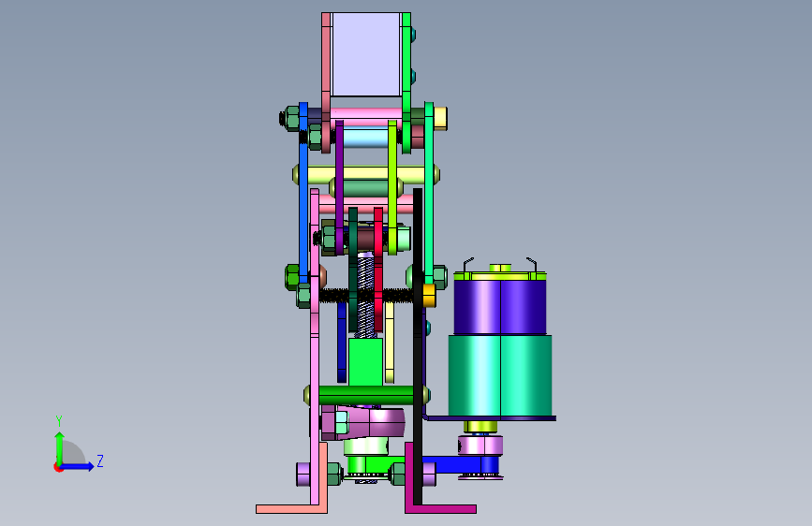Pick the cyan spacer tube near the top
Screen dimensions: 812x526
(x=365, y=139)
